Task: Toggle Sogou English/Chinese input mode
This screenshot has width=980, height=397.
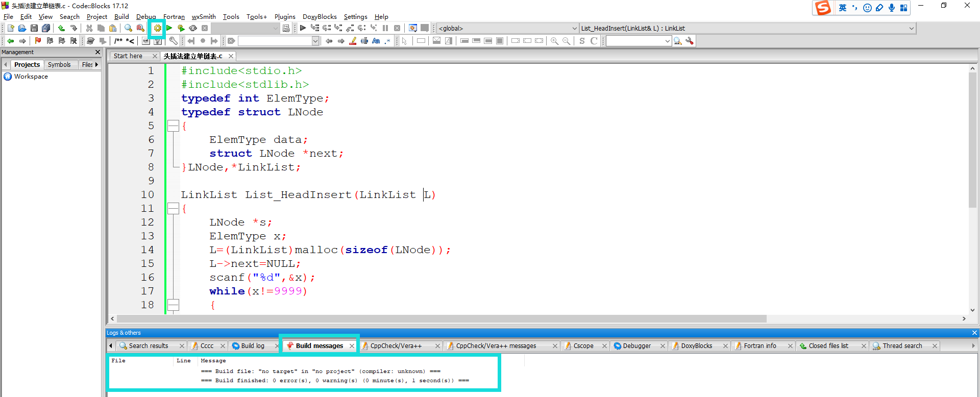Action: (843, 8)
